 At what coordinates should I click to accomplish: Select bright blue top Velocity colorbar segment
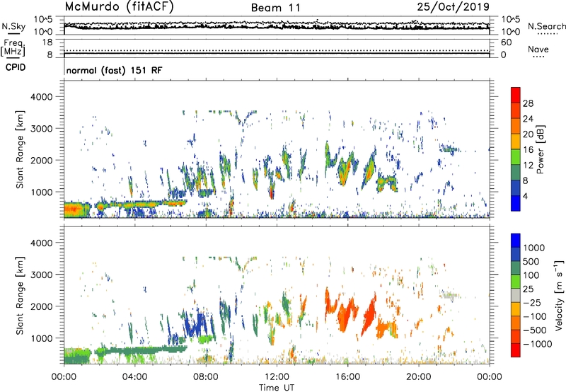tap(516, 241)
